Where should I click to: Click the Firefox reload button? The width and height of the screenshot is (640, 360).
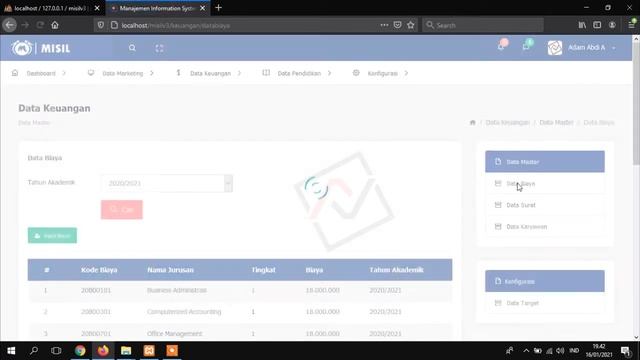tap(40, 25)
